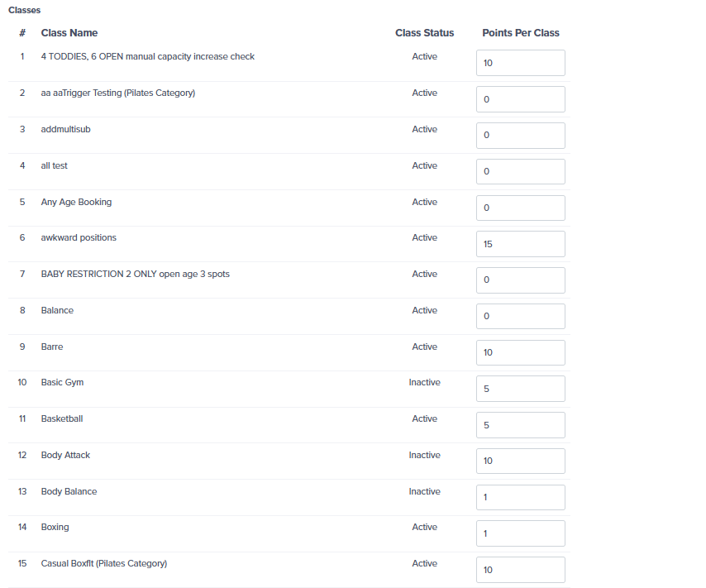Select the Body Attack class name

[66, 455]
